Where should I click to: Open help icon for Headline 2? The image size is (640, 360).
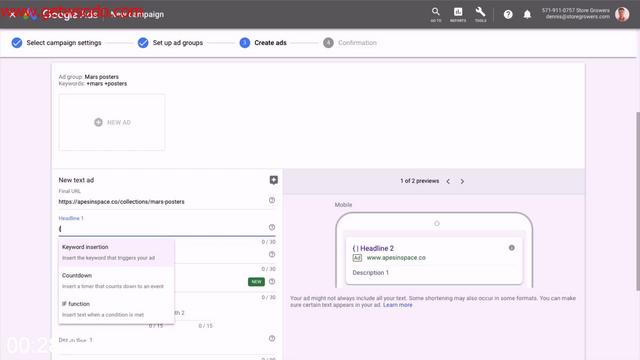tap(272, 254)
